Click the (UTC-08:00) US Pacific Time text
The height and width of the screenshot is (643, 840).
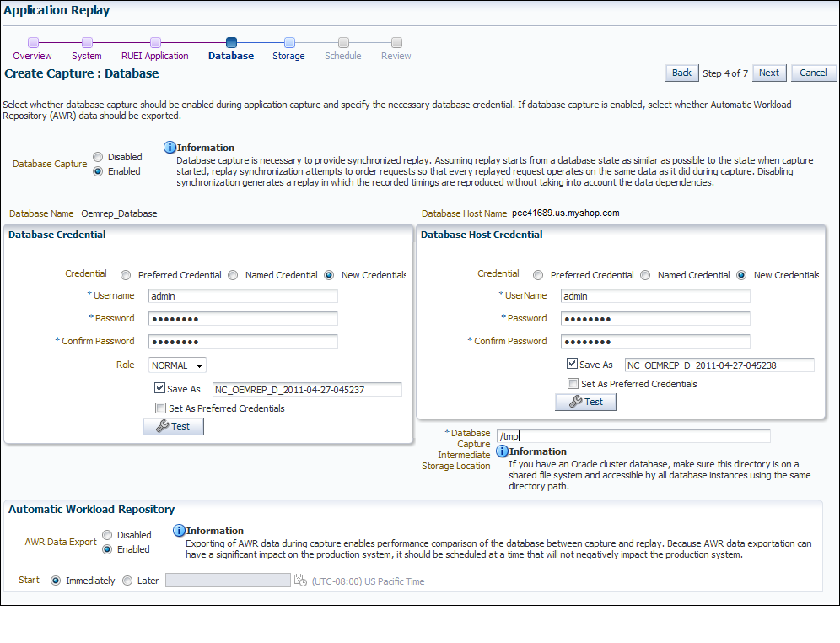[368, 581]
